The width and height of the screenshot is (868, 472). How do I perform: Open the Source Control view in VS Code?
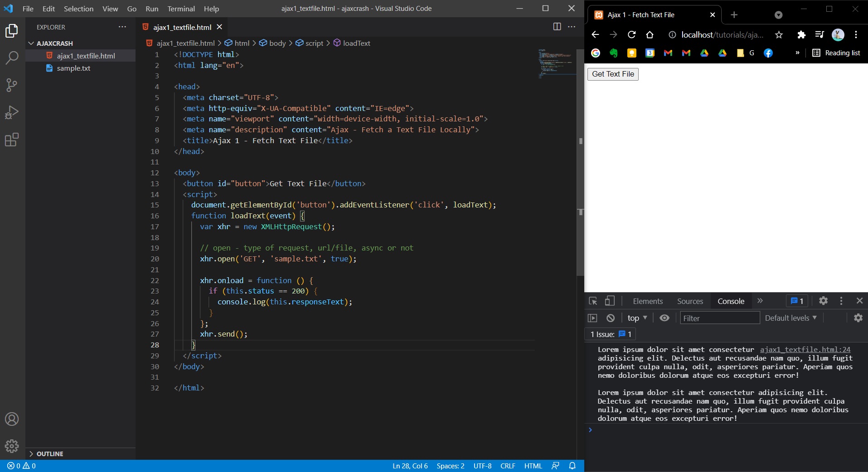(x=12, y=85)
